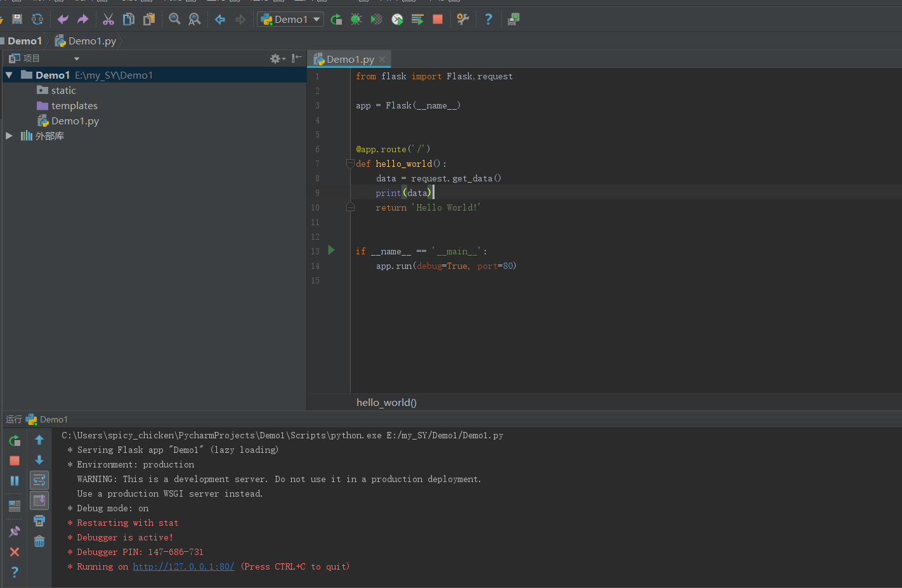Click line number 14 in gutter
Image resolution: width=902 pixels, height=588 pixels.
point(315,266)
